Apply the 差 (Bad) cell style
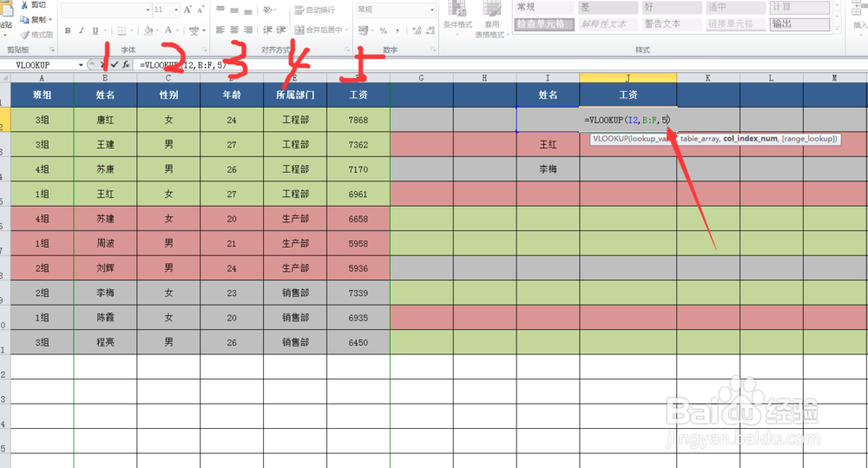Screen dimensions: 868x468 [608, 7]
